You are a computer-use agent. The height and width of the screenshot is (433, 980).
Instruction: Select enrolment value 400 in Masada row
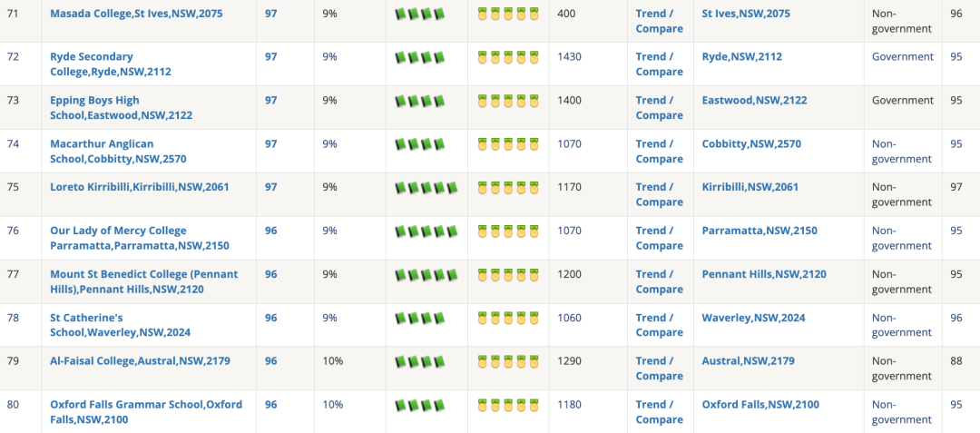(x=566, y=13)
